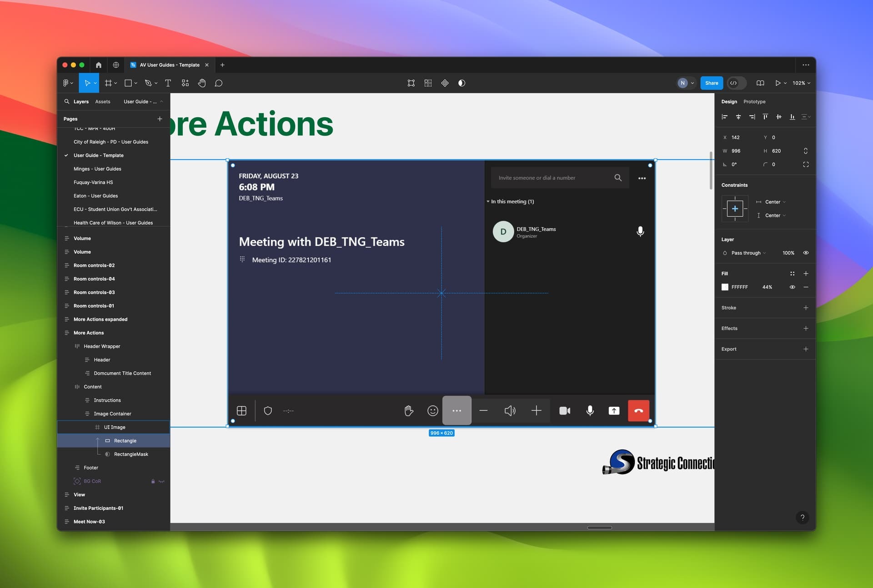
Task: Open the Pass through blend mode dropdown
Action: tap(748, 253)
